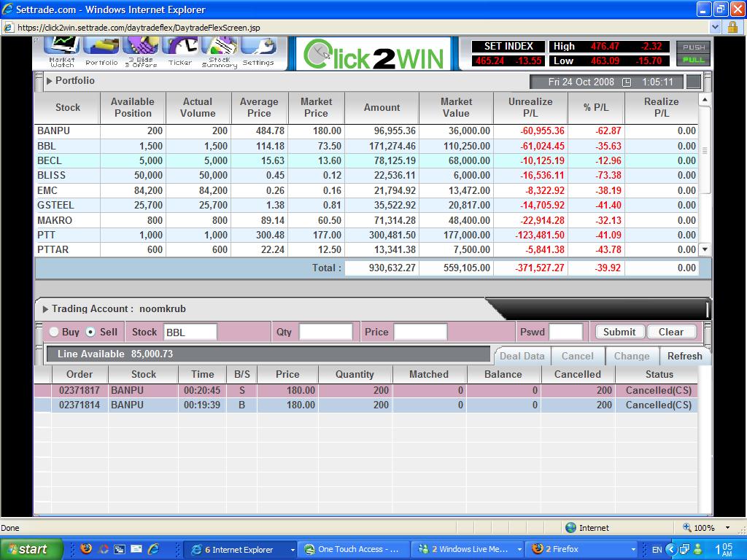The image size is (747, 560).
Task: Select the EMC stock row
Action: (366, 190)
